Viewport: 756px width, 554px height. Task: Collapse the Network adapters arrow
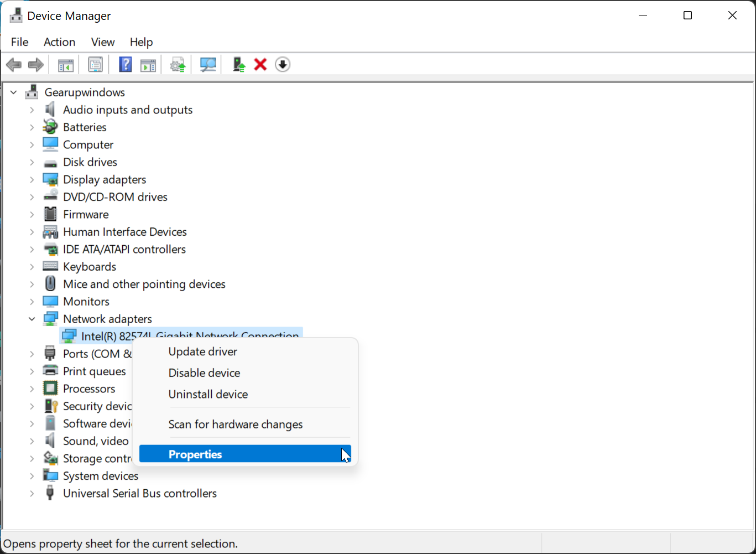coord(32,319)
